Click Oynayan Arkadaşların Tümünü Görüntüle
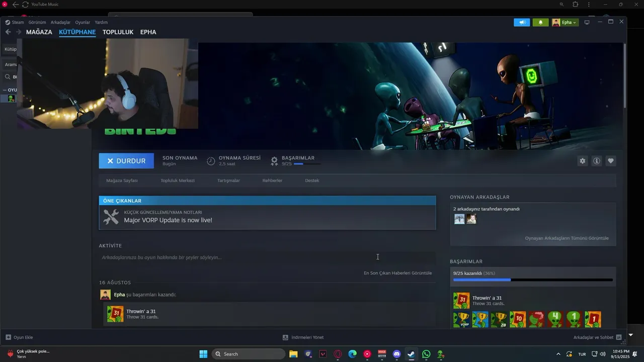This screenshot has height=362, width=644. coord(567,238)
